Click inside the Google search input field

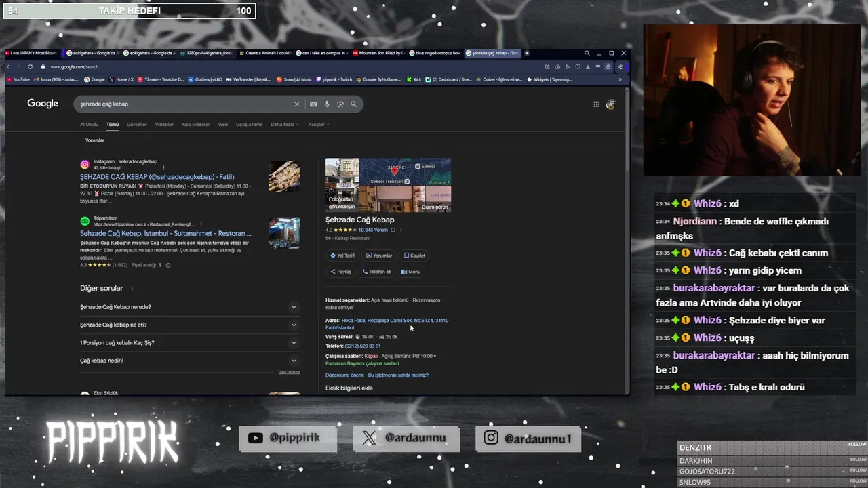(183, 104)
